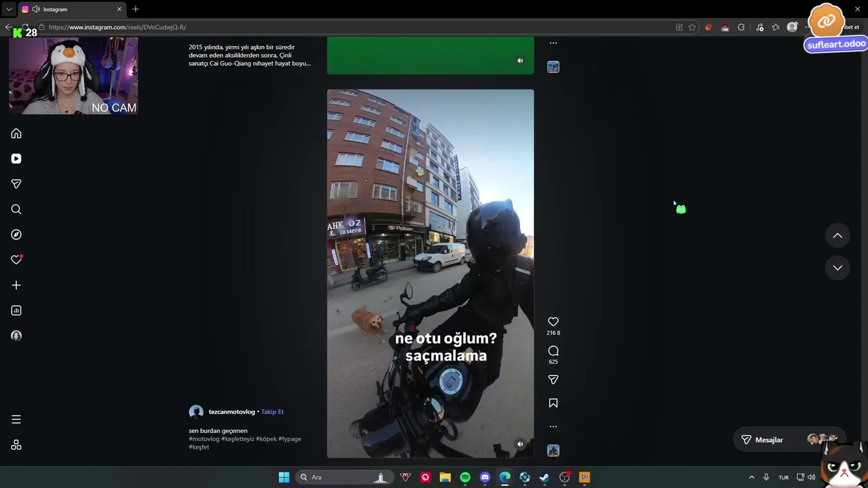Click the browser address bar URL
The image size is (868, 488).
click(117, 27)
